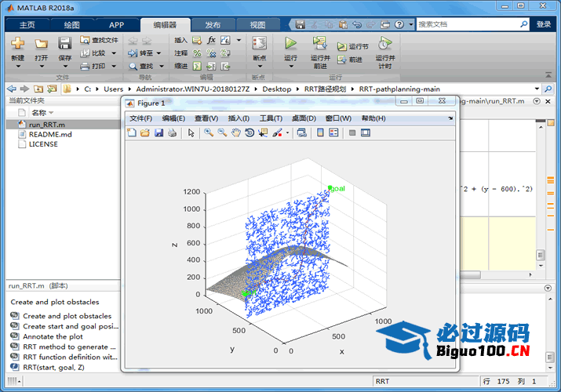Image resolution: width=561 pixels, height=392 pixels.
Task: Click Link Plot icon in Figure toolbar
Action: click(301, 133)
